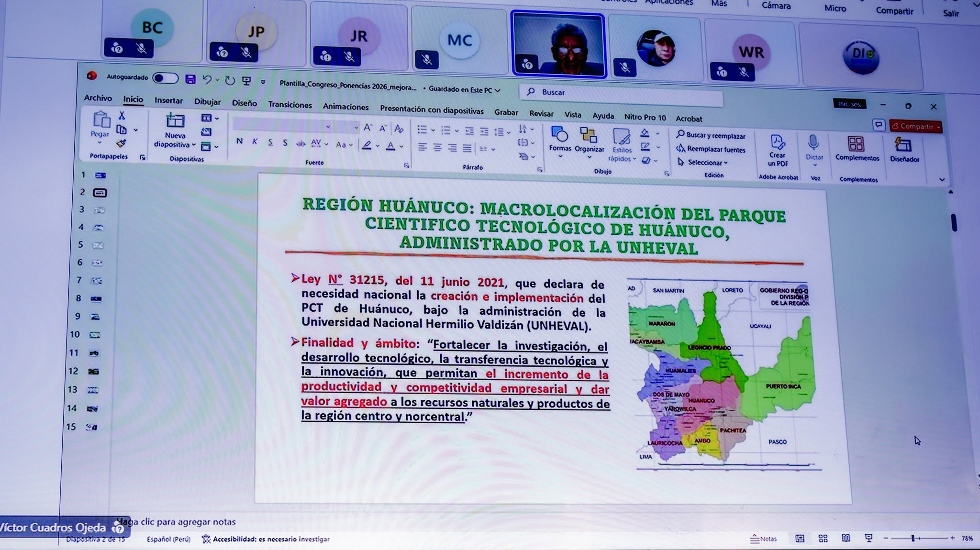
Task: Switch to slide sorter view
Action: [x=823, y=539]
